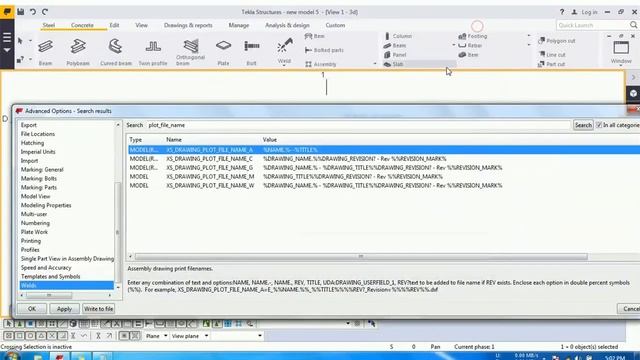
Task: Open the Concrete ribbon tab
Action: (82, 25)
